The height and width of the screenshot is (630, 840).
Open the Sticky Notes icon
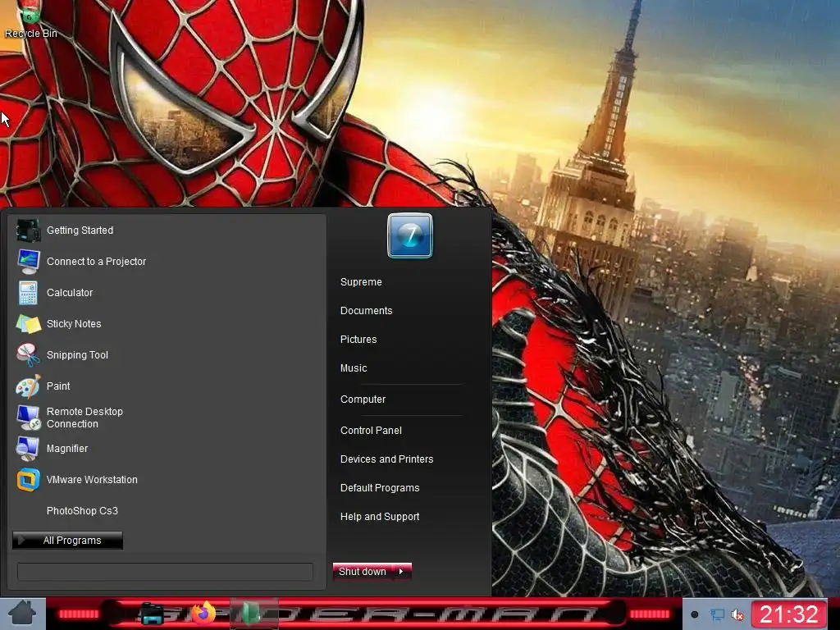(28, 323)
